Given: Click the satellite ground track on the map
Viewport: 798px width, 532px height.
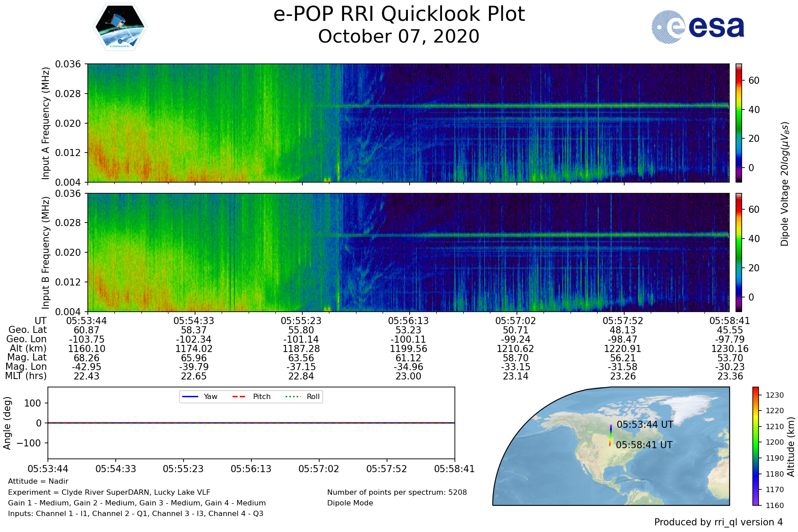Looking at the screenshot, I should [610, 435].
